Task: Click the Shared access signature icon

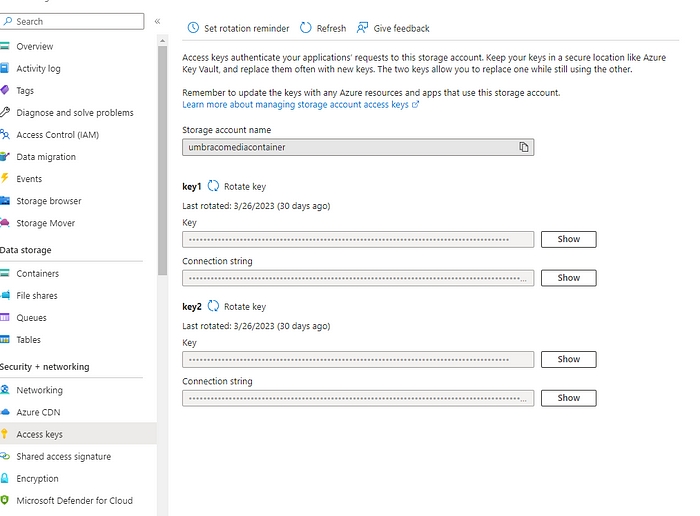Action: click(4, 456)
